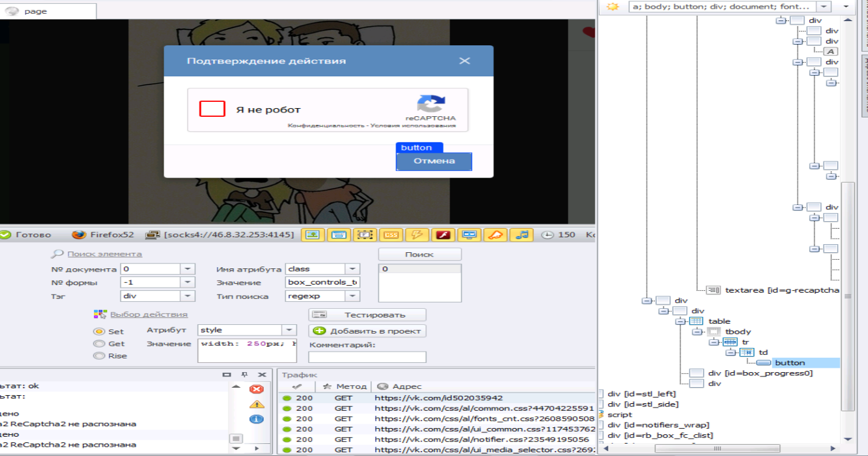Toggle the picture loading button in browser toolbar
Viewport: 868px width, 456px height.
(x=313, y=235)
